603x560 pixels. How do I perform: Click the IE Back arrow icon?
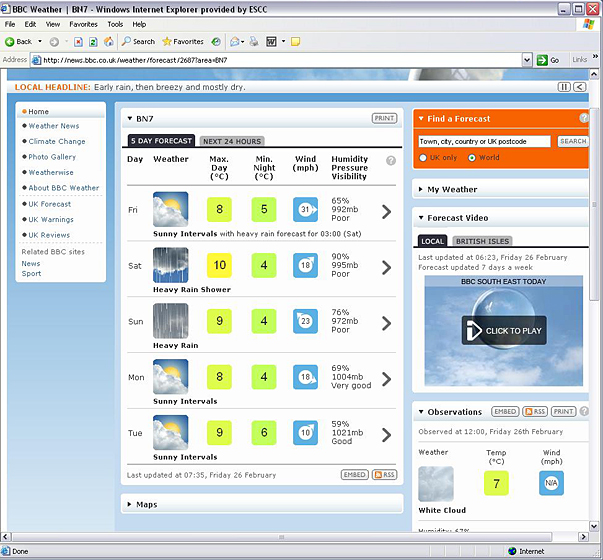click(10, 42)
